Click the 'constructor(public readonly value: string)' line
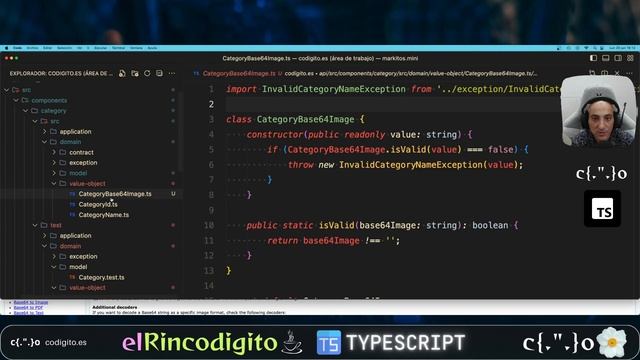 [x=359, y=135]
